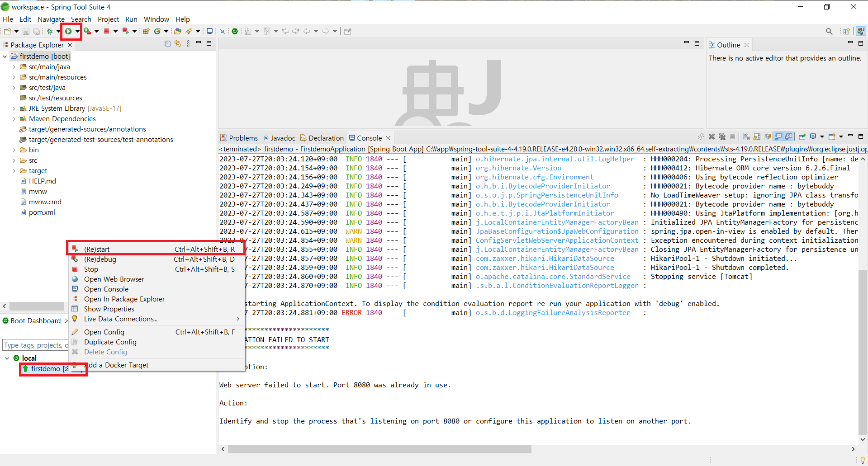Click the green Spring Boot power icon
Image resolution: width=868 pixels, height=466 pixels.
coord(235,31)
